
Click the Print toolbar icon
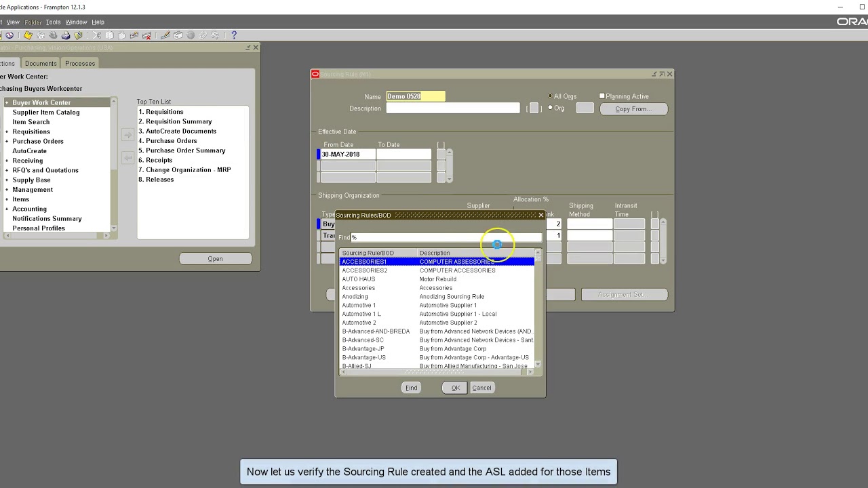click(66, 35)
